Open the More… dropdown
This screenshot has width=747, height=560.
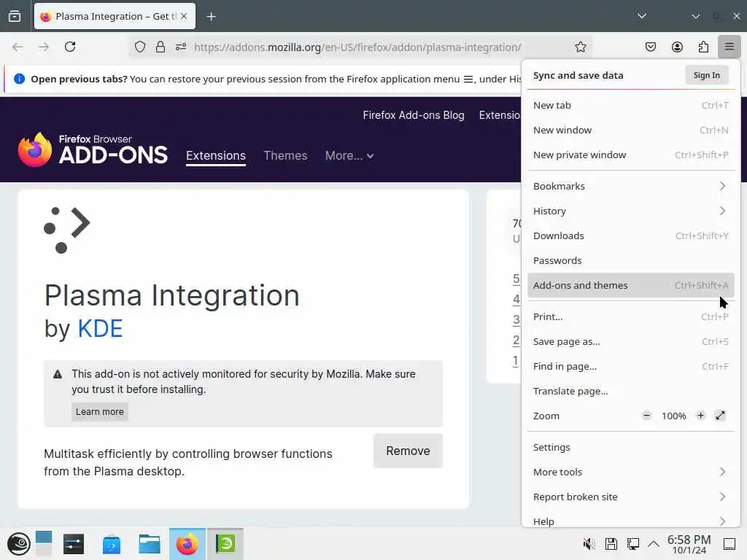coord(349,156)
